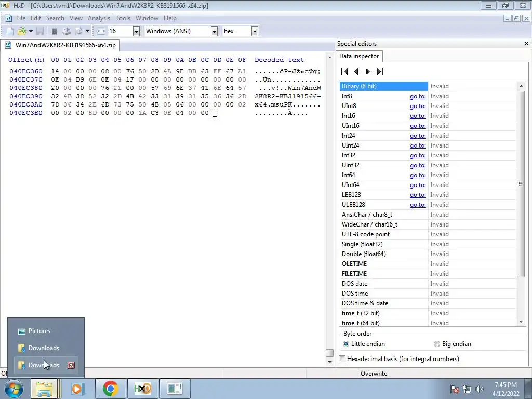Click the 0A column header in the hex view
The image size is (532, 399).
click(x=180, y=60)
